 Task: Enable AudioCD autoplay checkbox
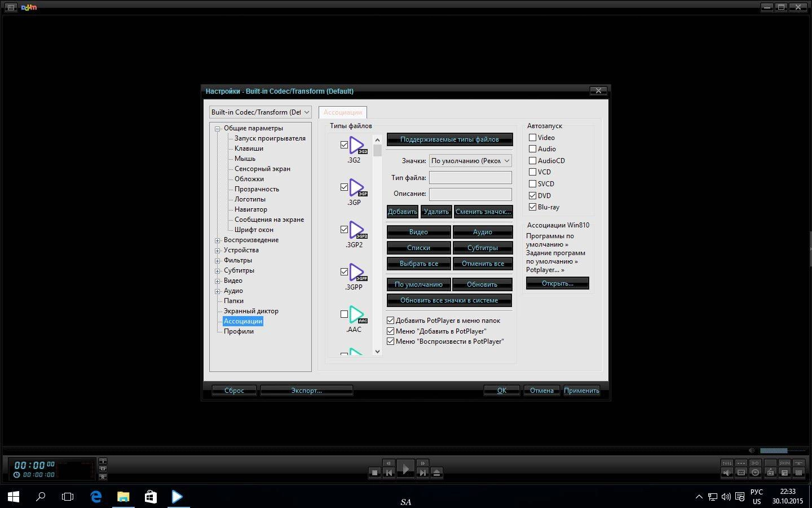pyautogui.click(x=532, y=160)
